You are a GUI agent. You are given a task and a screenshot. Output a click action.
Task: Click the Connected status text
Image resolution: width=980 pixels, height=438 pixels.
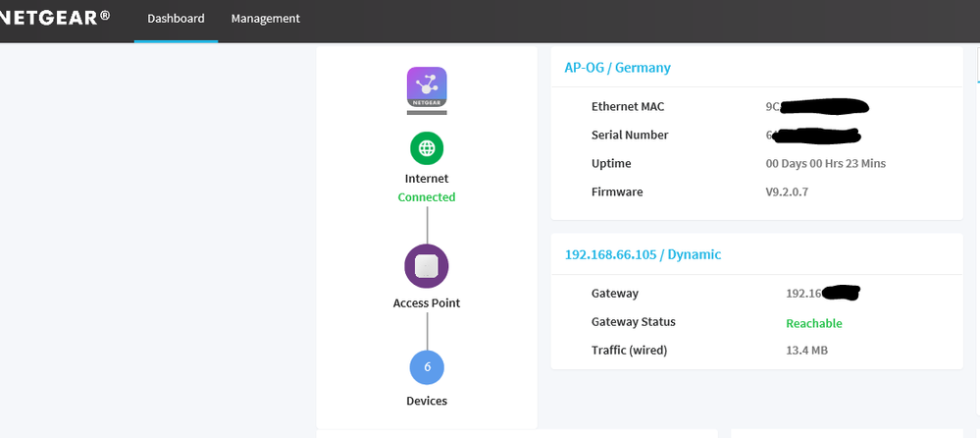[x=427, y=197]
